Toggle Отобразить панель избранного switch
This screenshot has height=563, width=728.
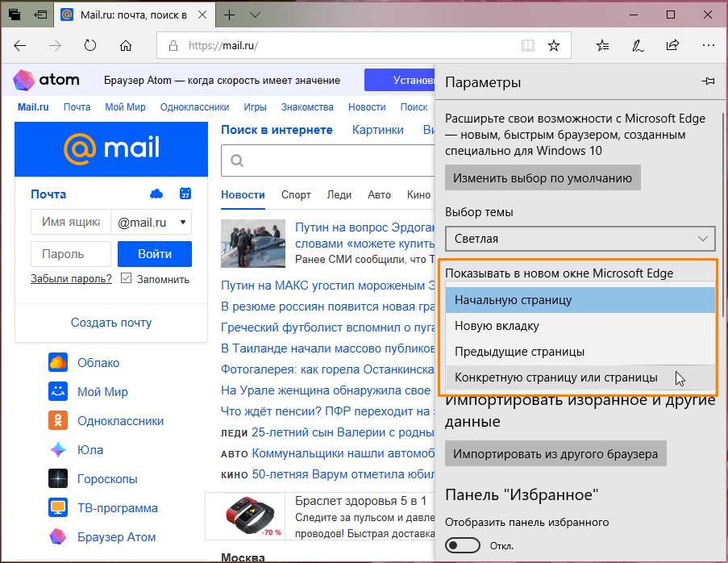[463, 545]
